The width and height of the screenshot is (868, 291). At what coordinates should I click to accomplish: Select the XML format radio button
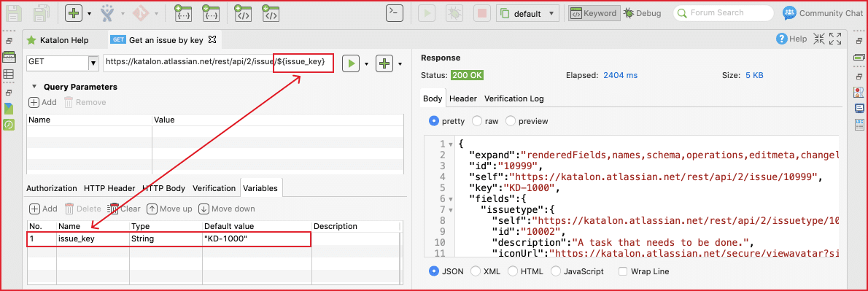point(476,271)
